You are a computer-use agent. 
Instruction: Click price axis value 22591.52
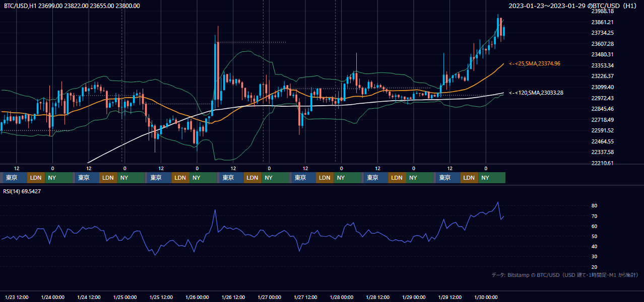[x=602, y=130]
